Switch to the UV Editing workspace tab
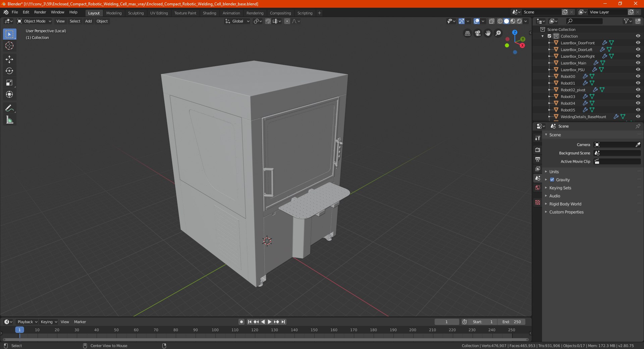644x349 pixels. point(159,13)
